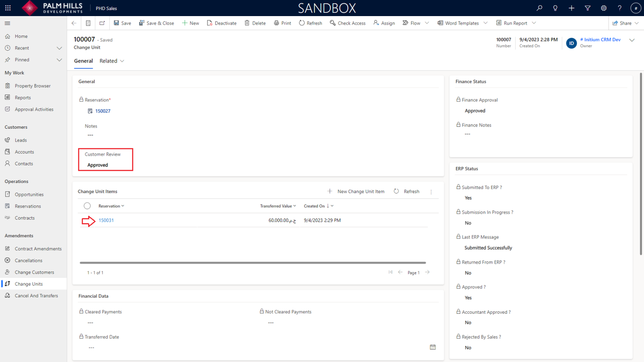644x362 pixels.
Task: Open Word Templates command
Action: [x=458, y=23]
